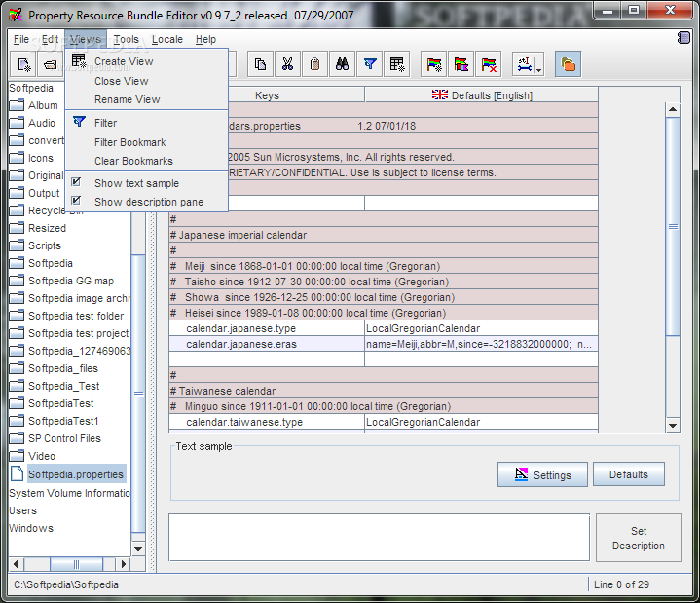
Task: Select the Windows tree entry
Action: point(31,528)
